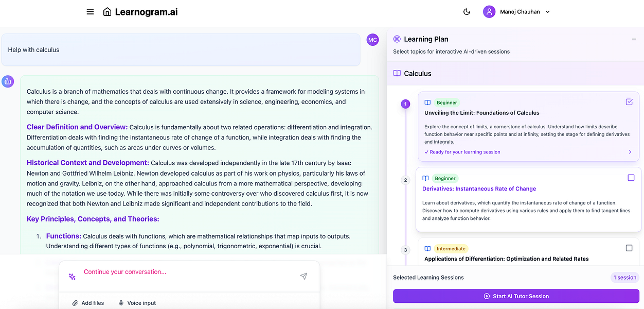The width and height of the screenshot is (644, 309).
Task: Click the Continue your conversation input field
Action: pos(154,271)
